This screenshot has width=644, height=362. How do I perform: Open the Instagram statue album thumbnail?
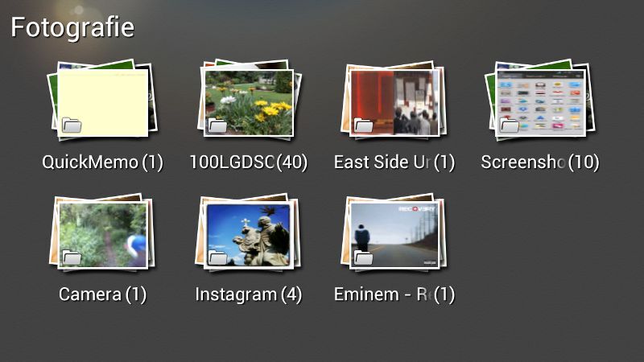(x=249, y=232)
